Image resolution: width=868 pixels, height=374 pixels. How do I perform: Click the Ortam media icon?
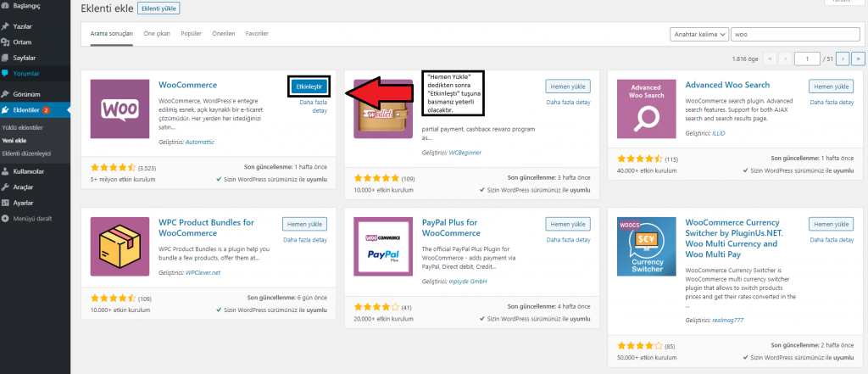pos(5,42)
